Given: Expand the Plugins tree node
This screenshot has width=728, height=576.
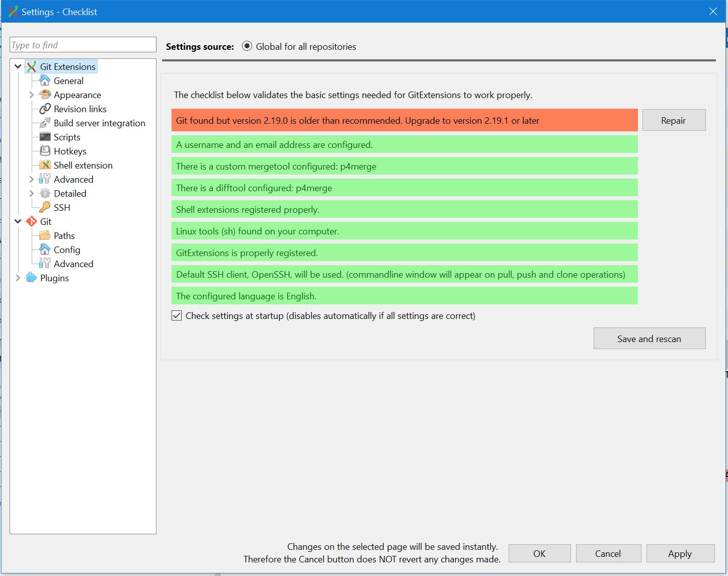Looking at the screenshot, I should coord(18,278).
